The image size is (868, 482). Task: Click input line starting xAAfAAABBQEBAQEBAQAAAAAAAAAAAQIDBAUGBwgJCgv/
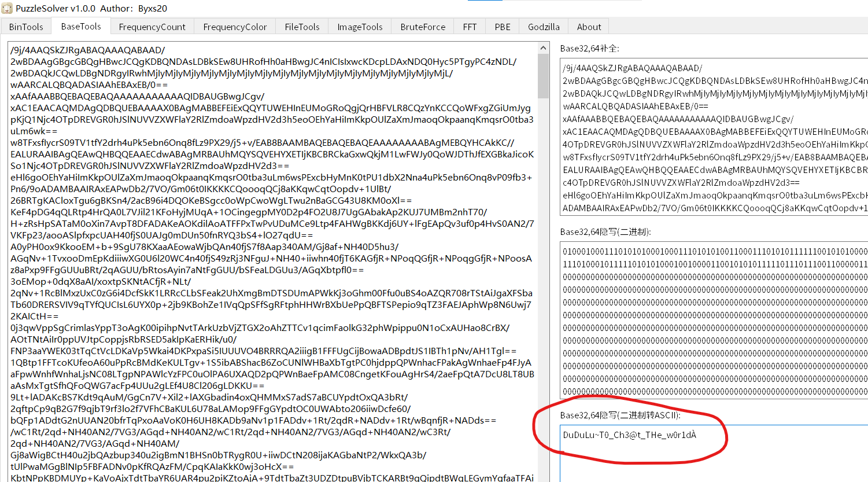(x=137, y=96)
